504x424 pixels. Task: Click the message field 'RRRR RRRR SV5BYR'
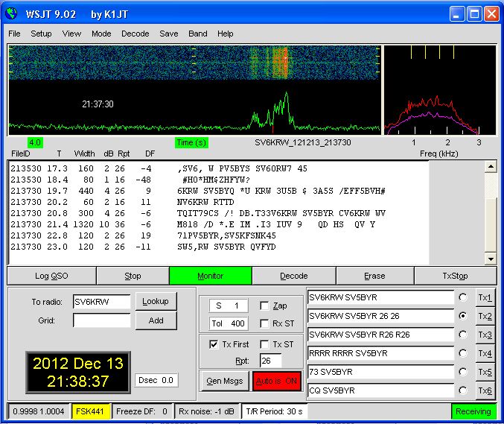[x=380, y=353]
